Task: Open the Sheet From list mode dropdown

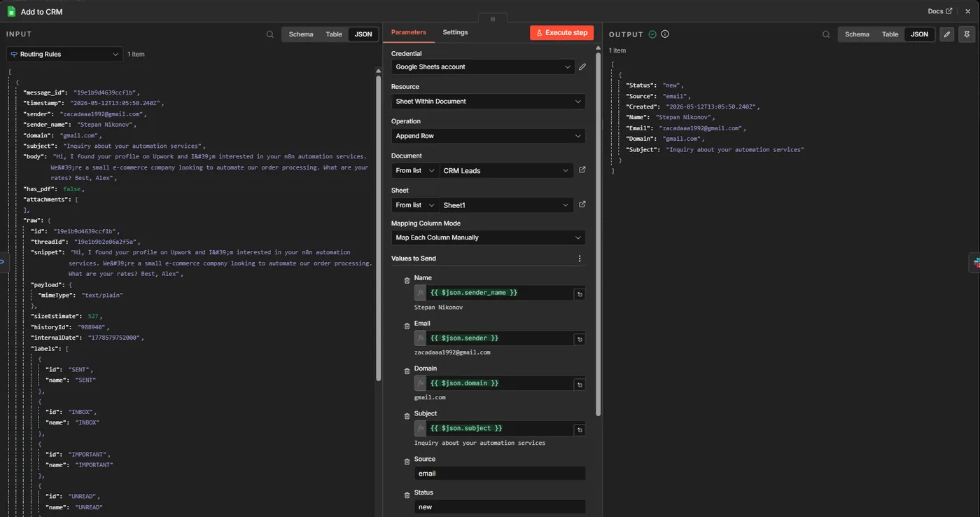Action: click(415, 205)
